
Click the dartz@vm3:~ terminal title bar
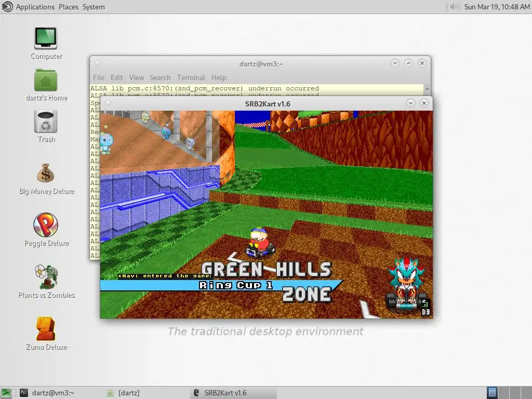(x=261, y=64)
